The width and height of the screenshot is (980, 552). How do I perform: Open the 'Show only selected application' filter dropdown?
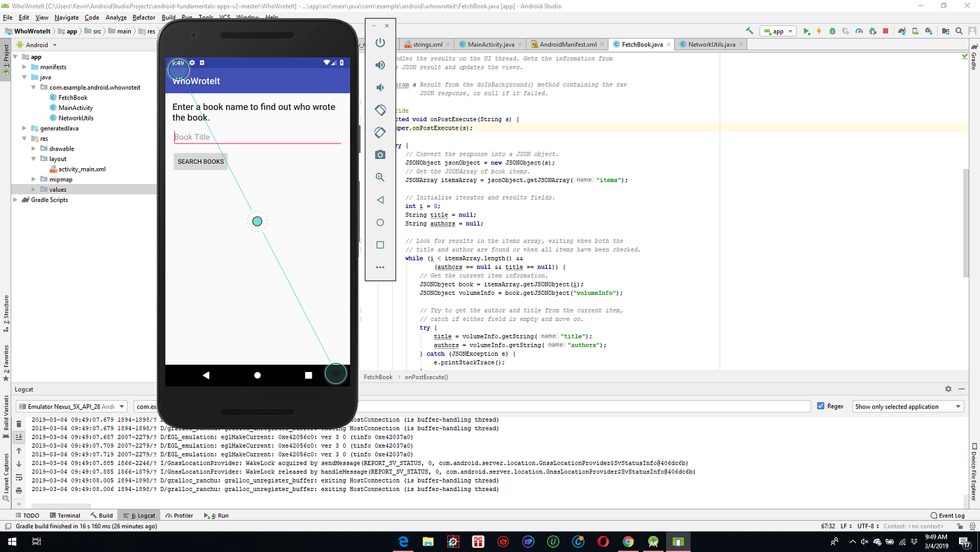907,406
